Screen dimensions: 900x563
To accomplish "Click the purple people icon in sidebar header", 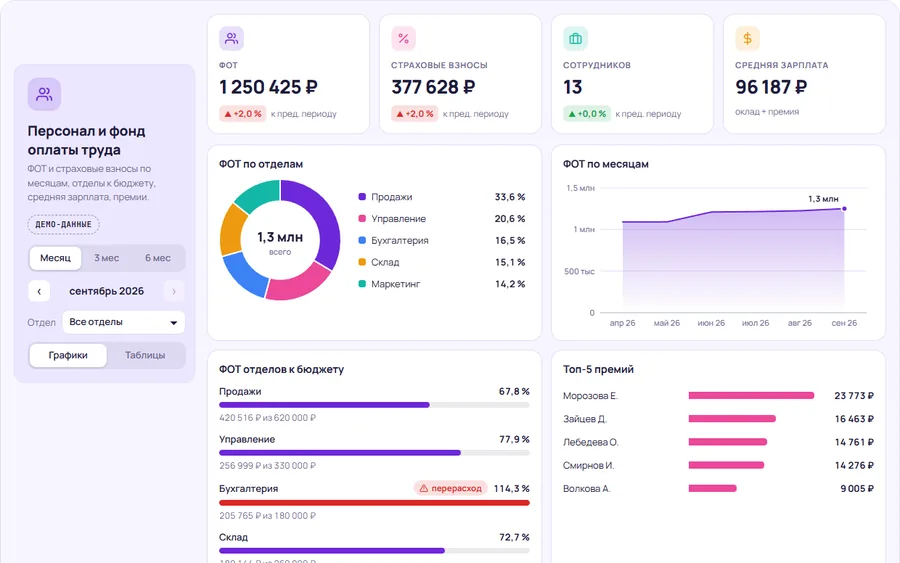I will pyautogui.click(x=44, y=94).
